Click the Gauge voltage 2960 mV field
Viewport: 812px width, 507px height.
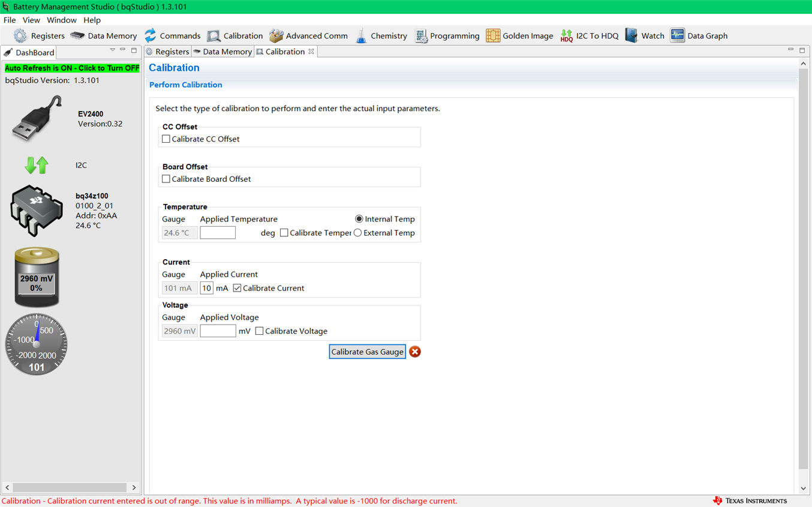click(179, 331)
